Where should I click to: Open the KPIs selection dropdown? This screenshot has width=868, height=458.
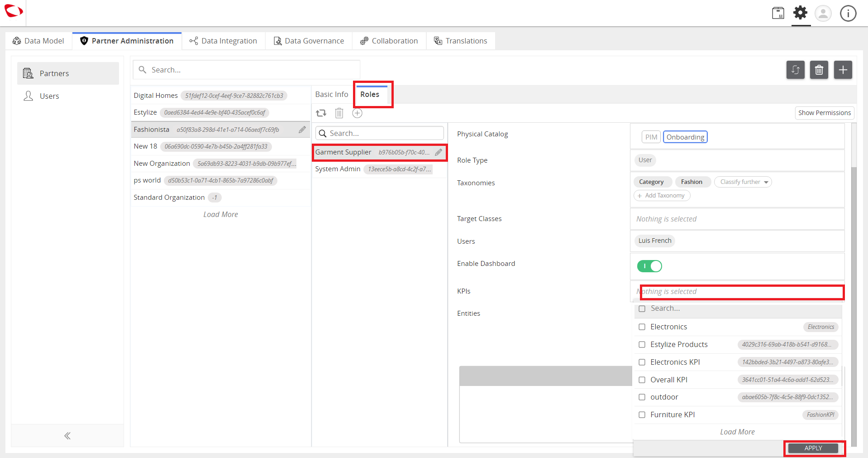click(x=738, y=291)
